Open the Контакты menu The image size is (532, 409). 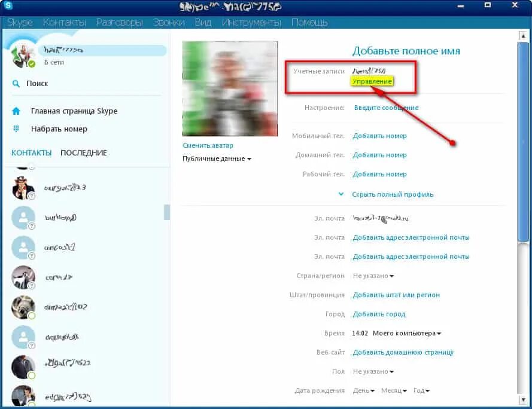click(65, 23)
